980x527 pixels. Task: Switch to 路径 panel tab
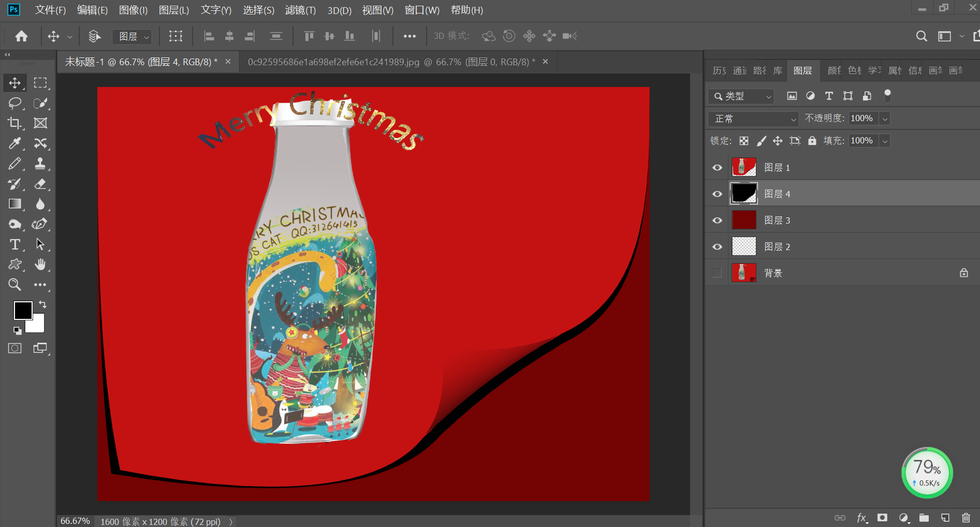(759, 70)
